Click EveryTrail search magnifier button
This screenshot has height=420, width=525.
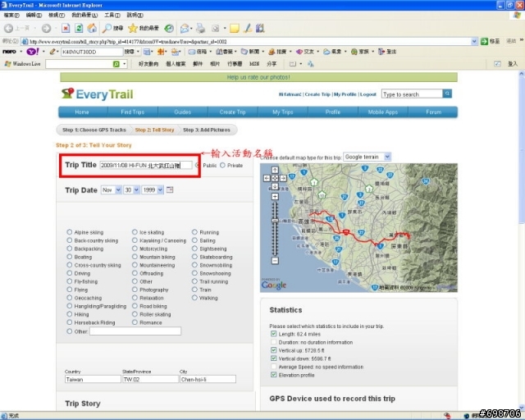tap(447, 94)
